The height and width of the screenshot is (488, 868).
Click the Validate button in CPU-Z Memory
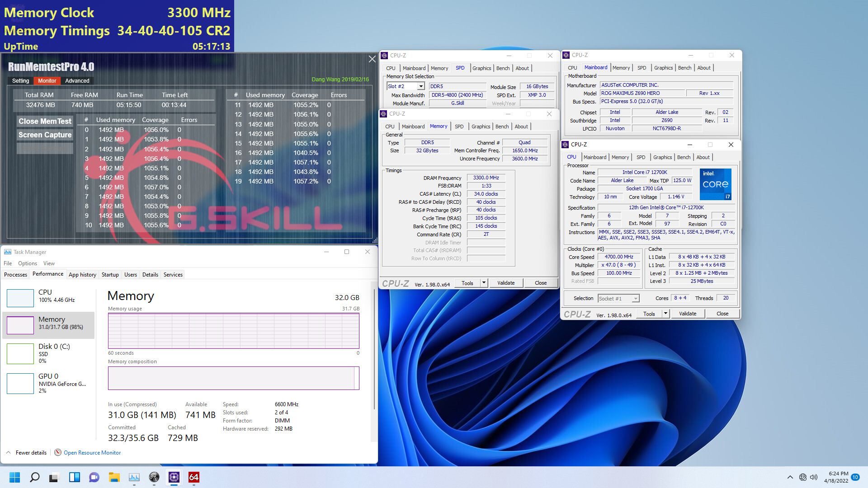coord(506,282)
